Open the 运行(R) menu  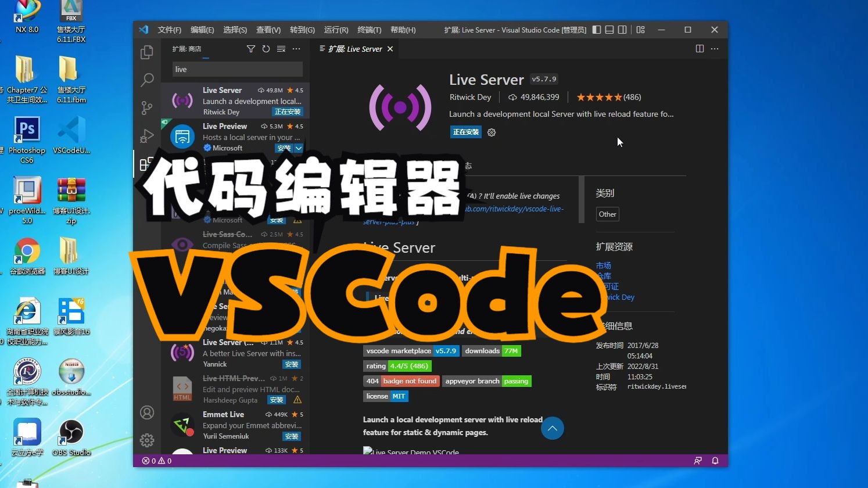336,30
